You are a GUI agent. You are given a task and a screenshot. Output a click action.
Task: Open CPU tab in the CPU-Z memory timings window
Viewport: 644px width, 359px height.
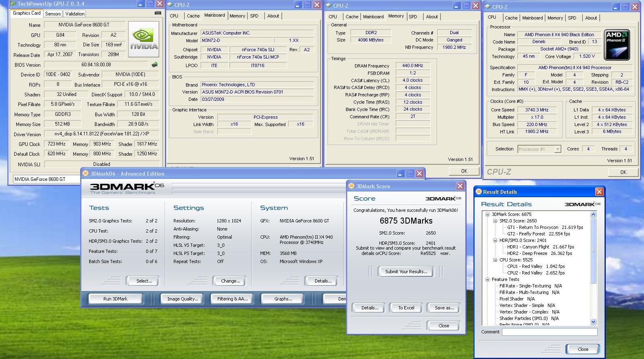point(333,17)
